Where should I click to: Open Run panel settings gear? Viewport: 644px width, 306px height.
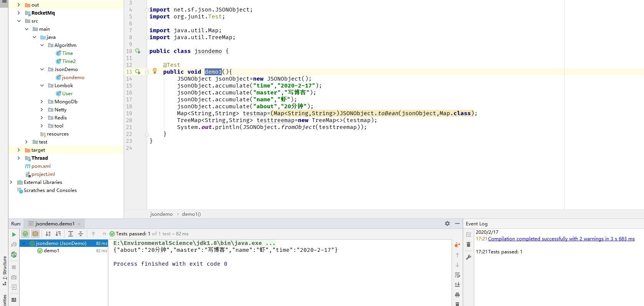pos(447,223)
